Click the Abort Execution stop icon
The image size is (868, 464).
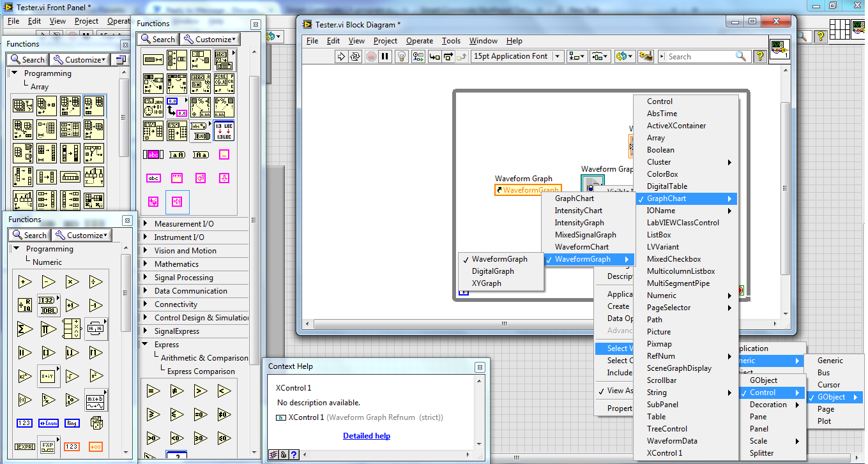371,56
